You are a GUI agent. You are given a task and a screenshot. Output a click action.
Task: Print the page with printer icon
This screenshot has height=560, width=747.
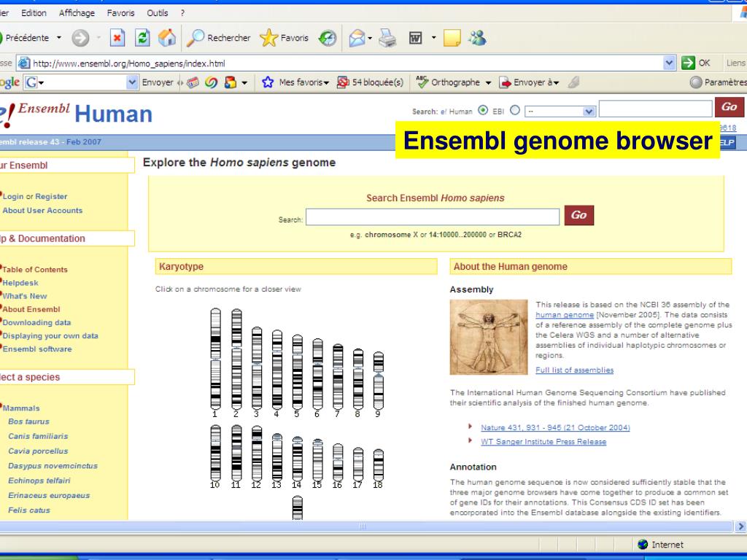[388, 38]
